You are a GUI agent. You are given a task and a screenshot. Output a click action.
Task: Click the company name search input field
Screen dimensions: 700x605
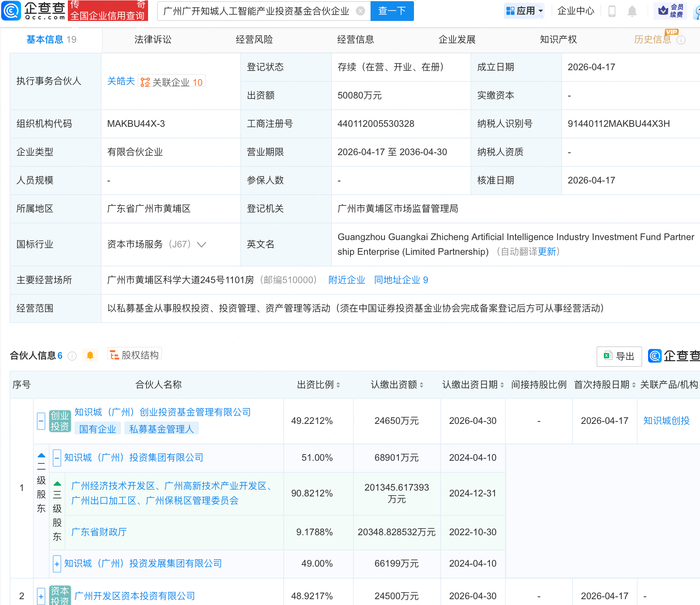coord(256,11)
